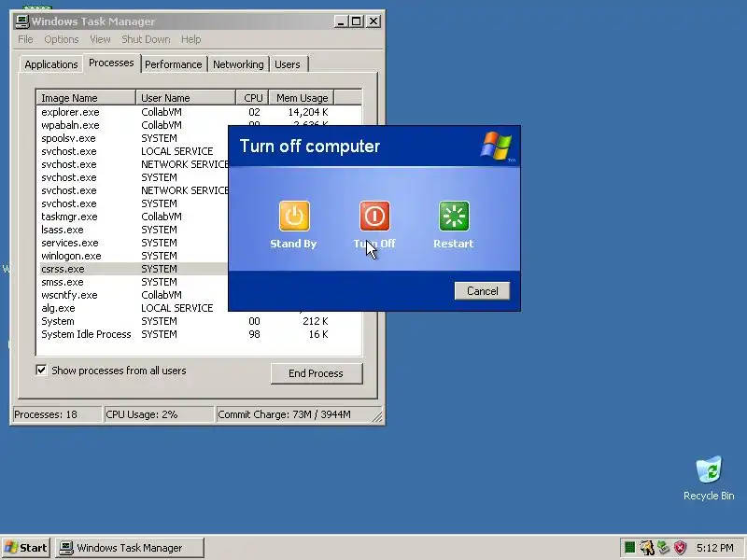This screenshot has height=560, width=747.
Task: Click the orange Stand By power icon
Action: (294, 216)
